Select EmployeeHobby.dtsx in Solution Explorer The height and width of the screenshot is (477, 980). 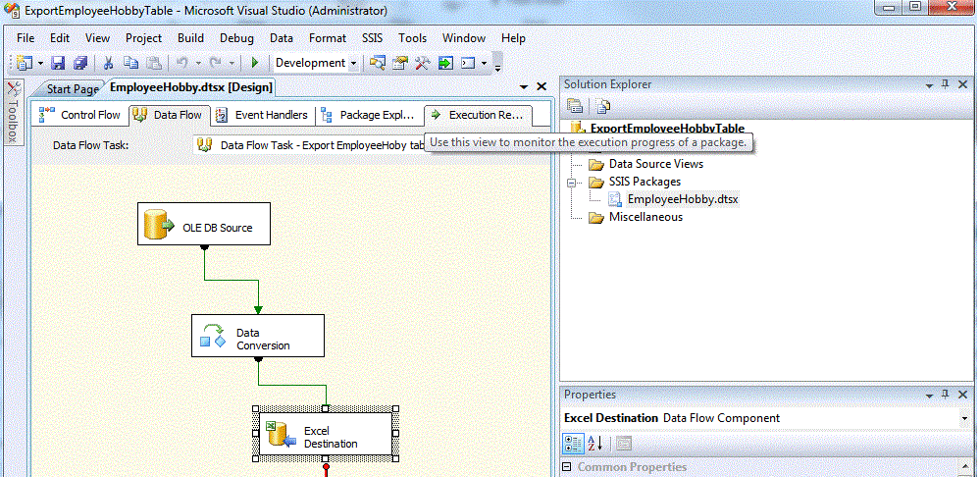pyautogui.click(x=683, y=199)
